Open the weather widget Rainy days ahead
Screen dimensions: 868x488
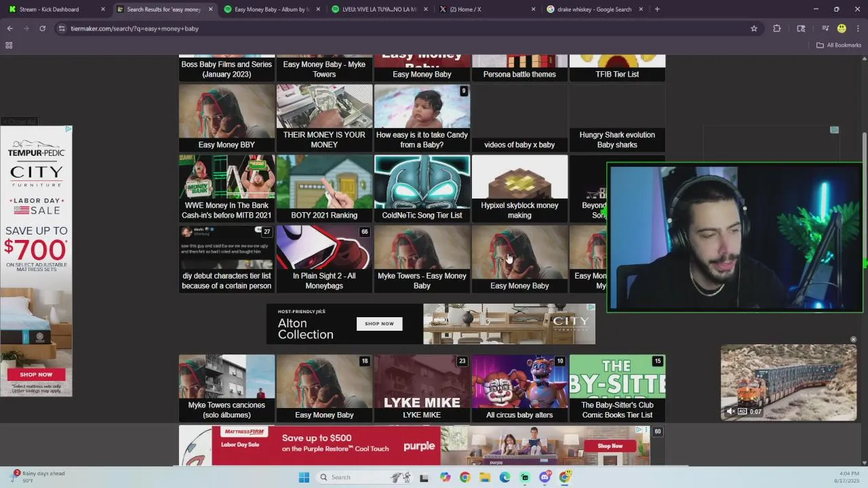[39, 476]
